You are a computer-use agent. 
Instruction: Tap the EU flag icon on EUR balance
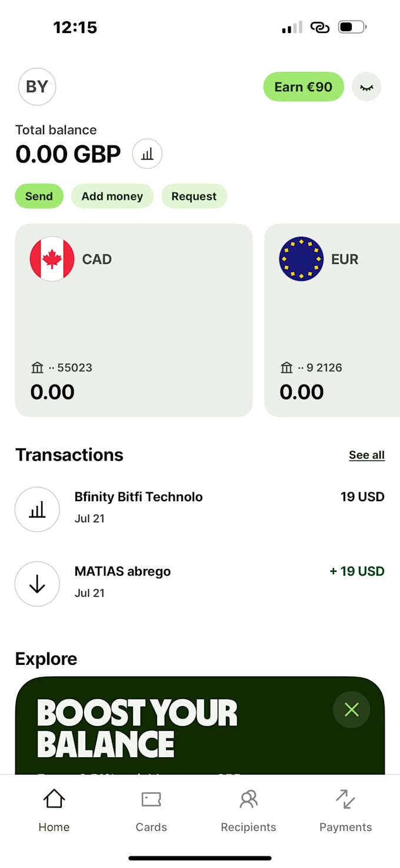click(301, 259)
